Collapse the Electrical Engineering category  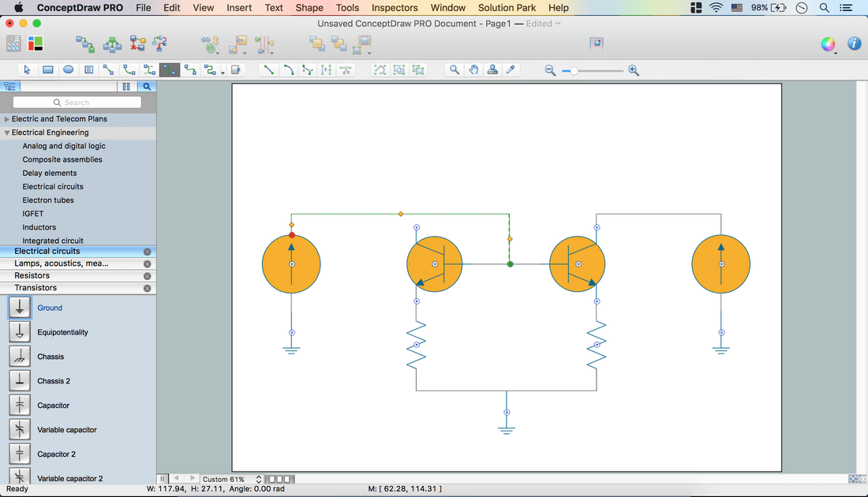click(x=7, y=133)
